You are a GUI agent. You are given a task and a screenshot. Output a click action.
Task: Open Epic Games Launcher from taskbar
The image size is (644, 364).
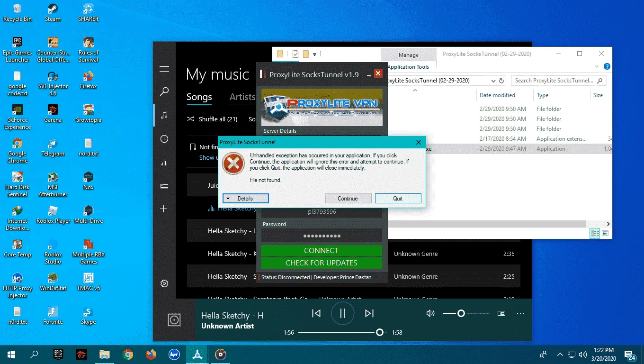click(x=58, y=354)
